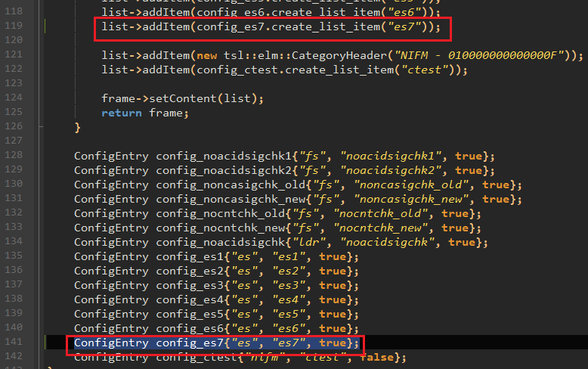
Task: Click the config_noacidsigchk "ldr" declaration line
Action: point(281,242)
